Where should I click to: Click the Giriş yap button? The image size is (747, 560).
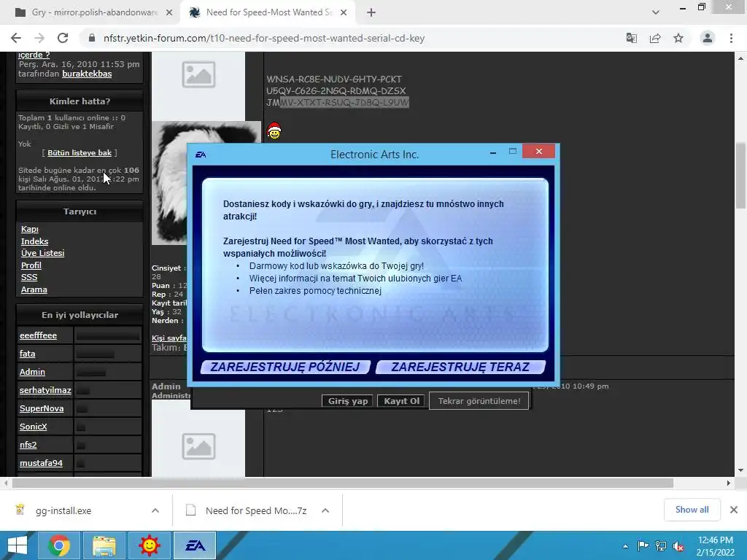[x=347, y=401]
